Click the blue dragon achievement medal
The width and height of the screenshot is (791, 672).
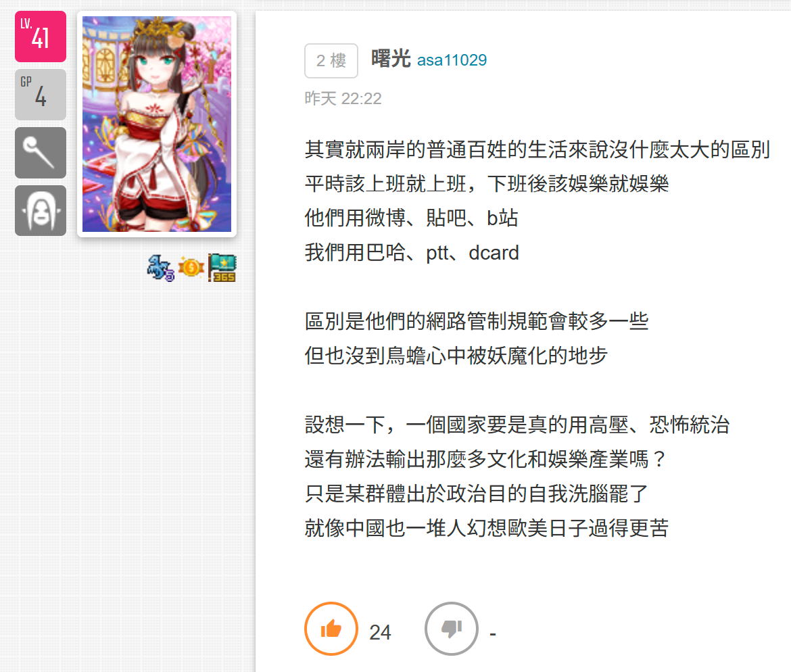point(160,268)
